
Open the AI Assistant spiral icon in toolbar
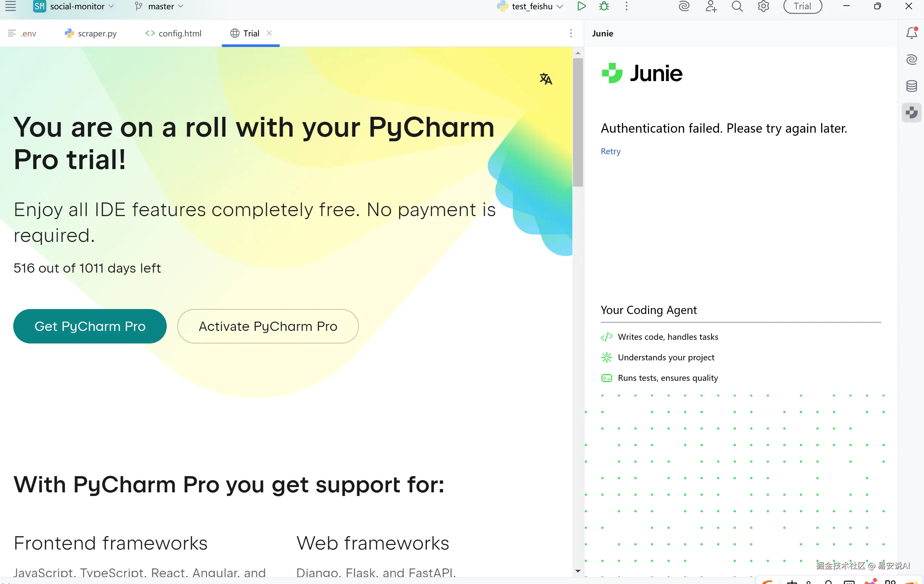click(x=684, y=6)
